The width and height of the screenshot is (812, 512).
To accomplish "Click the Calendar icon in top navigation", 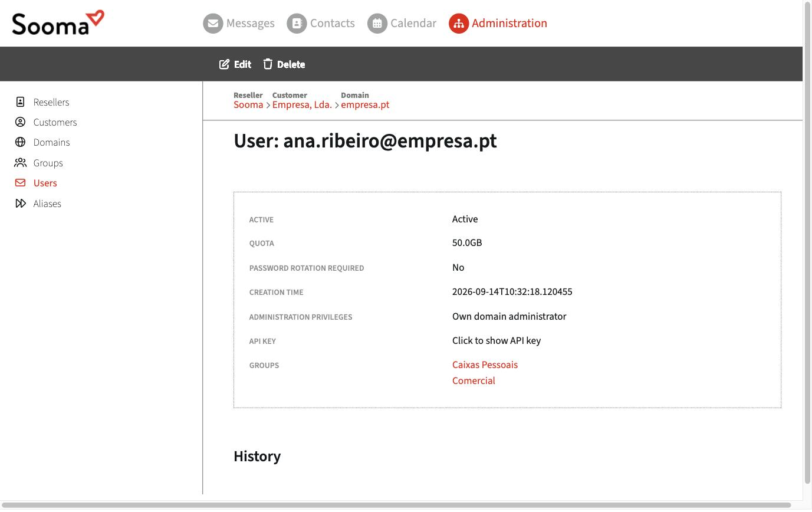I will coord(377,24).
